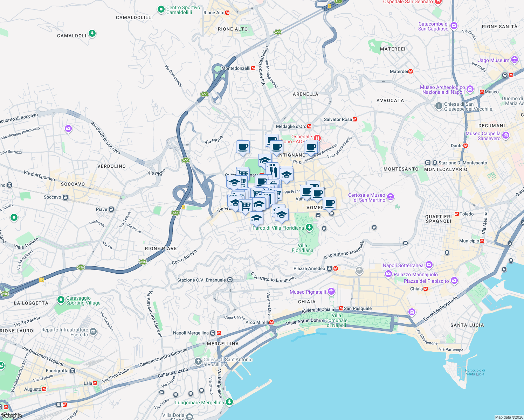Viewport: 524px width, 420px height.
Task: Open the Catacombe di San Gaudioso camera icon
Action: point(454,26)
